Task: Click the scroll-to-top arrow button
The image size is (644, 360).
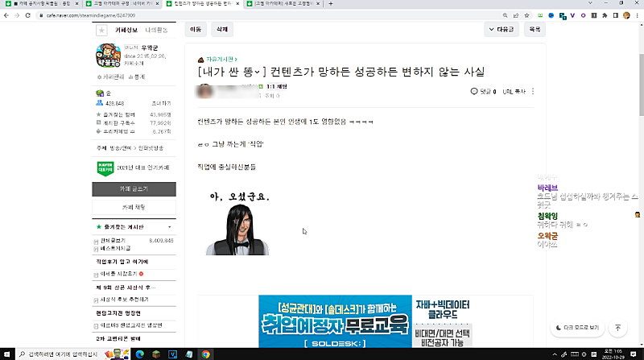Action: tap(617, 328)
